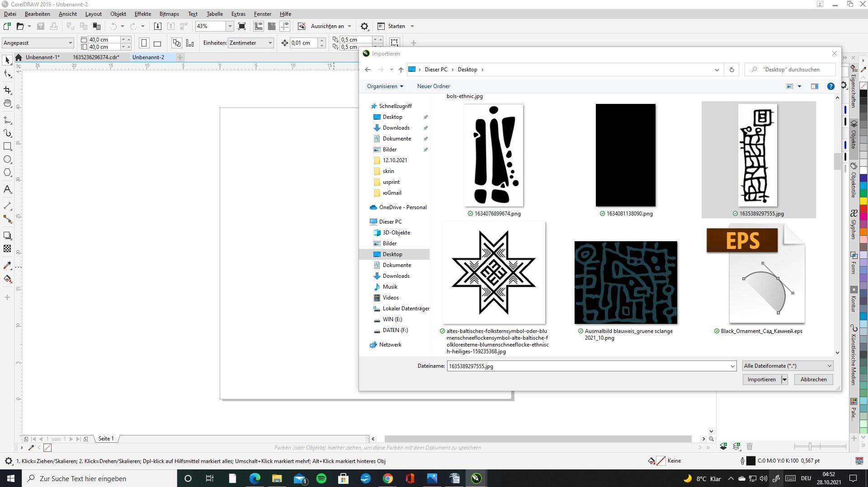Refresh the Desktop folder listing
Viewport: 868px width, 487px height.
pos(731,70)
